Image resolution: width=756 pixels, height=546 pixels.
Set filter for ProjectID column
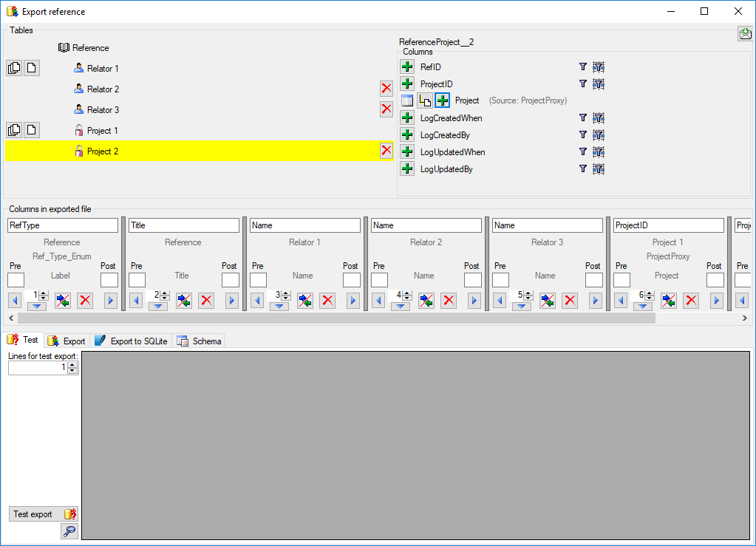coord(582,83)
